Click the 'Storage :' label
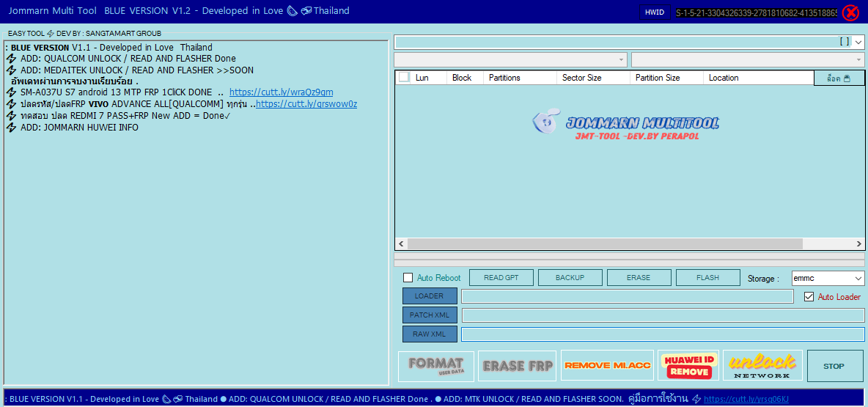 (763, 279)
